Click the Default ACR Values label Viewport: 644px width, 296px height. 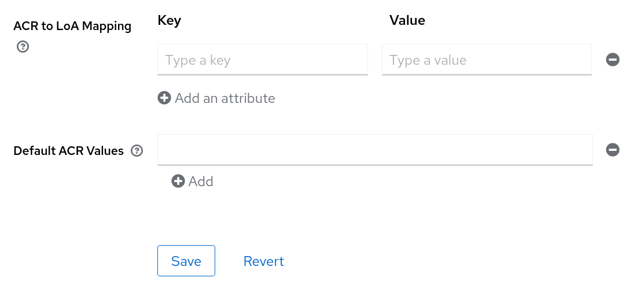[x=68, y=151]
